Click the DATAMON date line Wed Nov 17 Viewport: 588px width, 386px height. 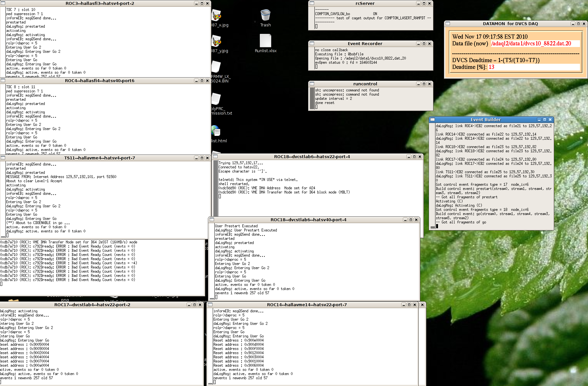(x=490, y=37)
